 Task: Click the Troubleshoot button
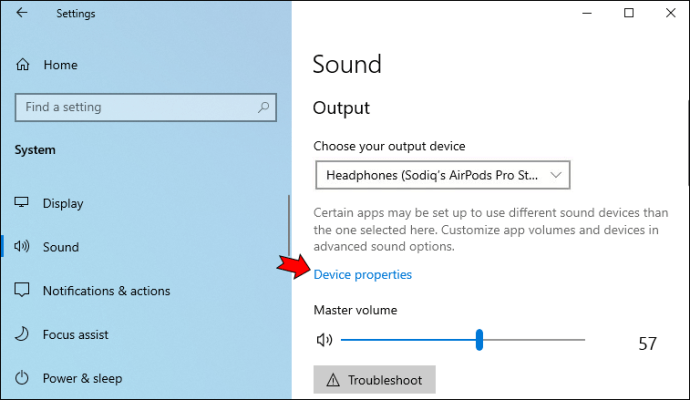(374, 379)
